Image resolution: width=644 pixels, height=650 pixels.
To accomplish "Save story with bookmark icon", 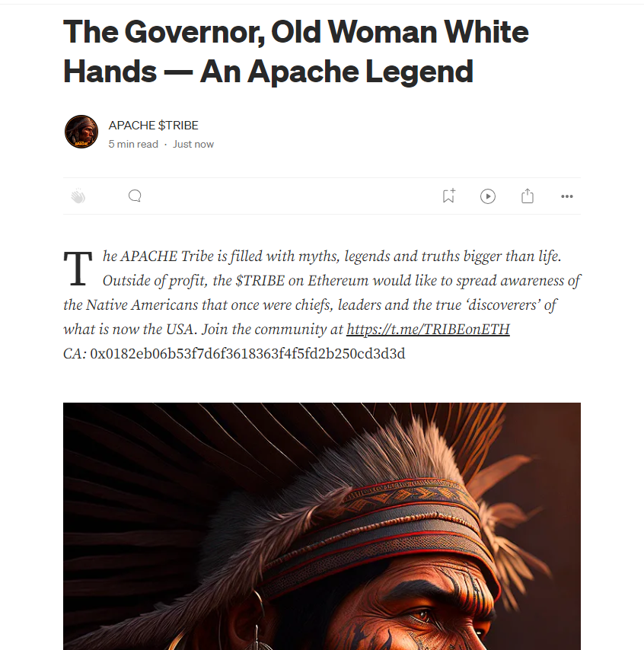I will pos(448,196).
